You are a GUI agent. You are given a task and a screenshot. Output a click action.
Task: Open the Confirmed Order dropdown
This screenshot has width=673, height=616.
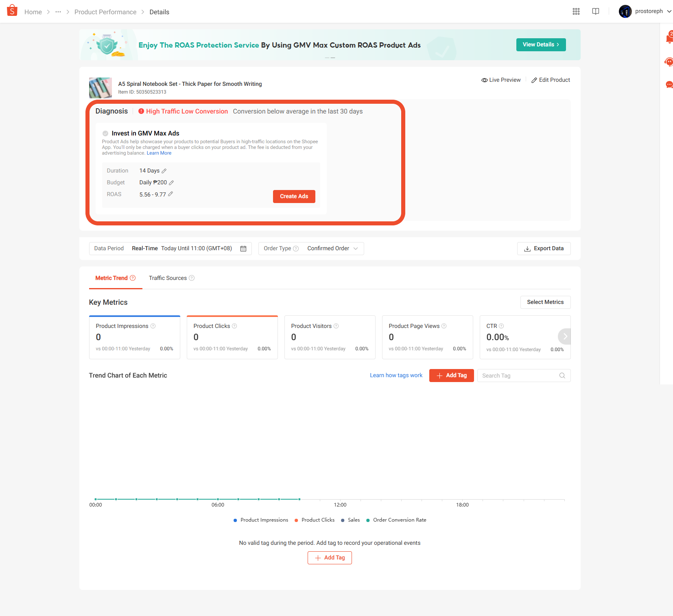(332, 249)
